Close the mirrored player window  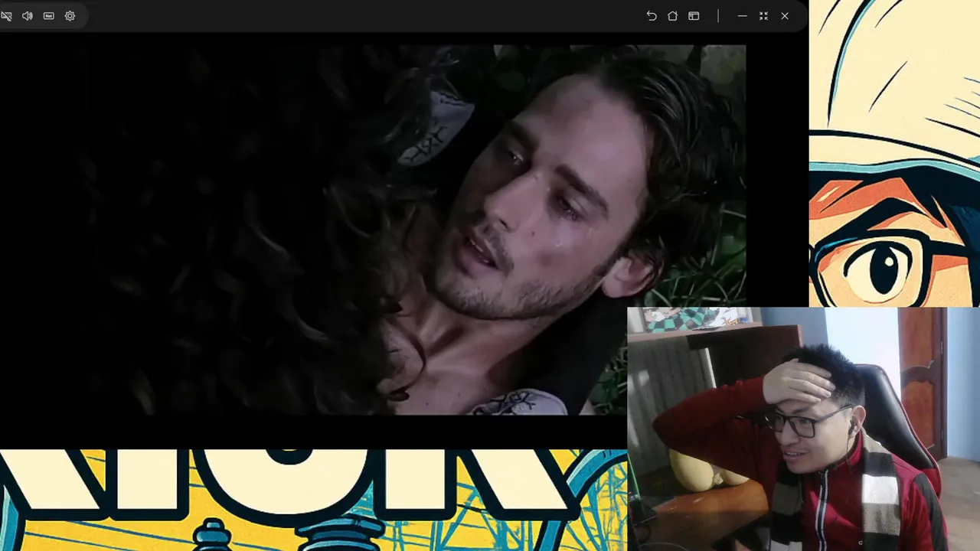(x=785, y=16)
